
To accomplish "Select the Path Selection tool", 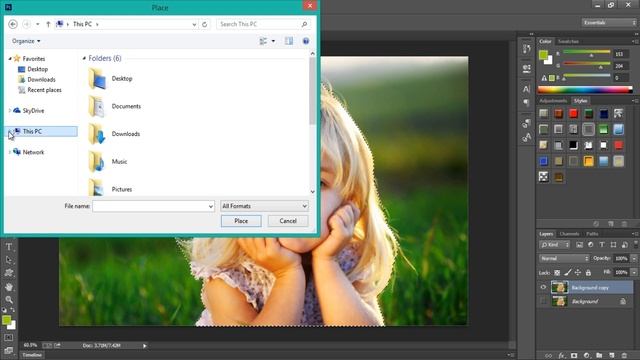I will tap(9, 260).
